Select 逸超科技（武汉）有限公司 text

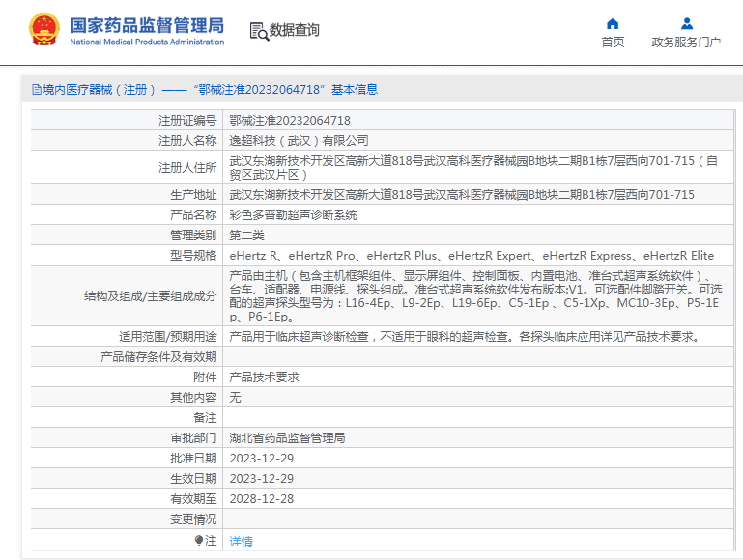click(299, 141)
